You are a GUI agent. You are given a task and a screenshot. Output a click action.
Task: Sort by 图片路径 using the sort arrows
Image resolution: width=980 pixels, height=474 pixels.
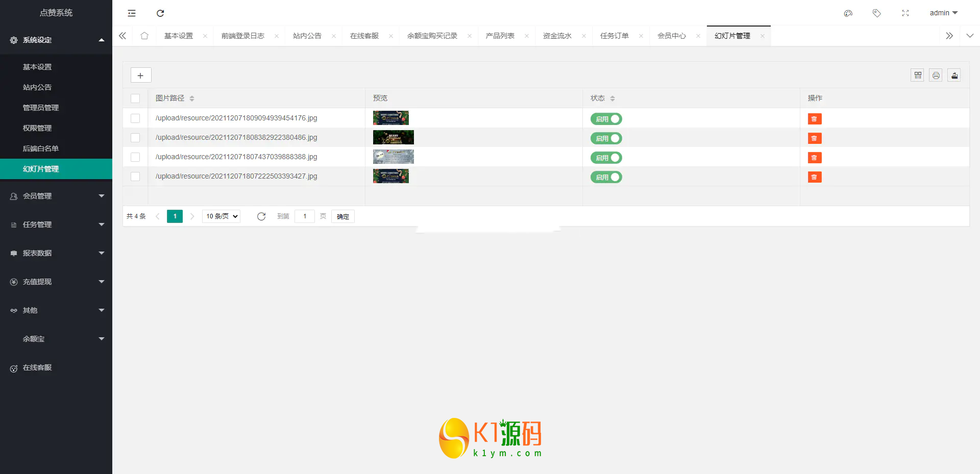pyautogui.click(x=192, y=98)
